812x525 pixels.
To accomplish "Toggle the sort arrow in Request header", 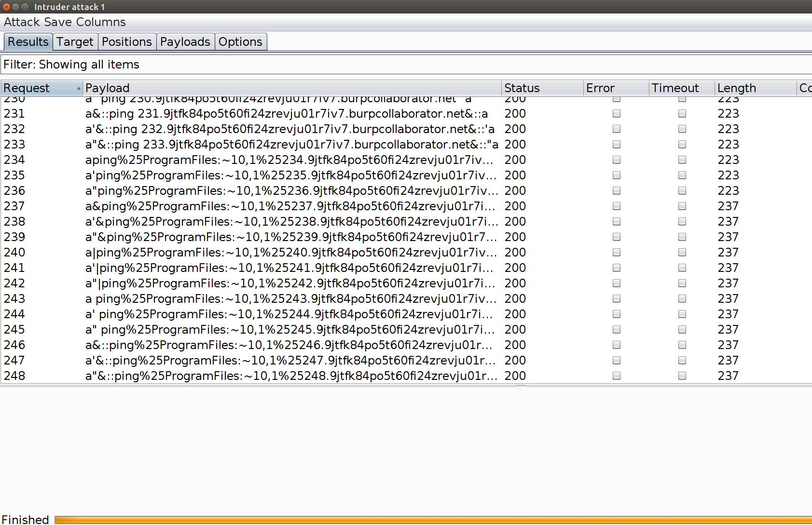I will [x=79, y=88].
